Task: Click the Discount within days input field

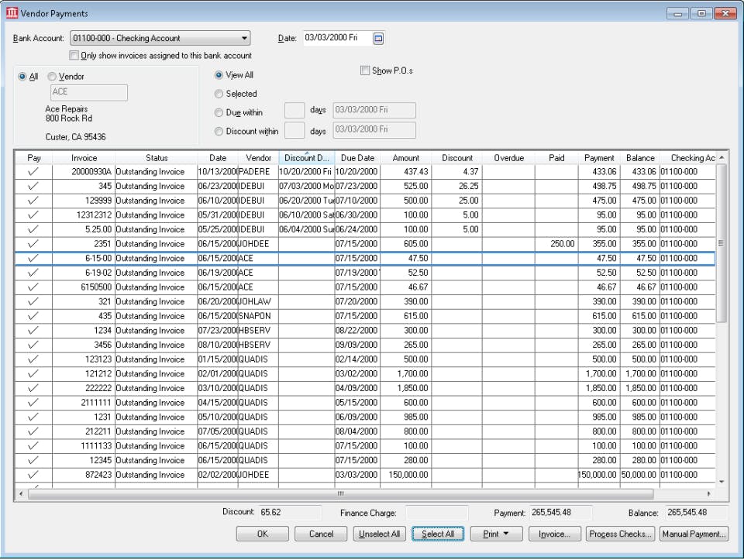Action: (x=294, y=130)
